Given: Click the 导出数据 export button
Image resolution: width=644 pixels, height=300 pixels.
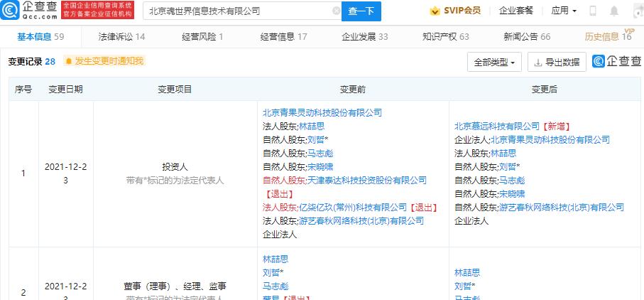Looking at the screenshot, I should click(557, 63).
